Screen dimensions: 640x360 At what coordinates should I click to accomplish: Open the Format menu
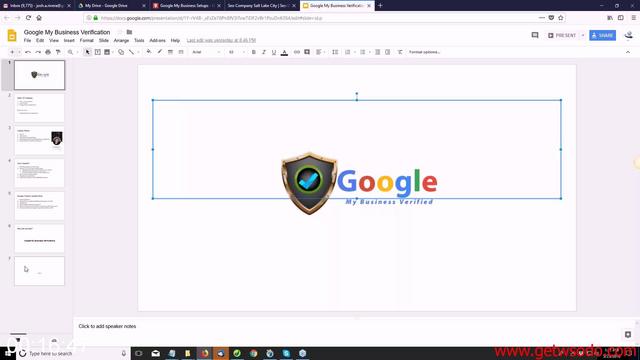pyautogui.click(x=87, y=40)
